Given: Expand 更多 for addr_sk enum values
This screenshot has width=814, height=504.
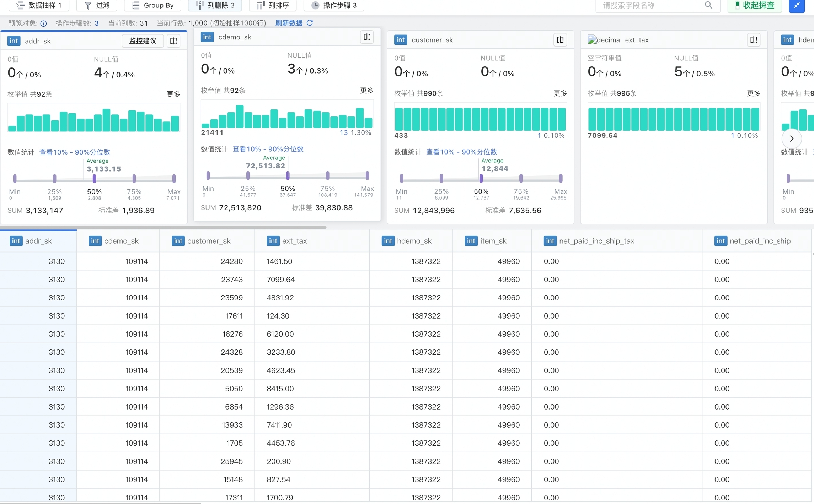Looking at the screenshot, I should [173, 94].
